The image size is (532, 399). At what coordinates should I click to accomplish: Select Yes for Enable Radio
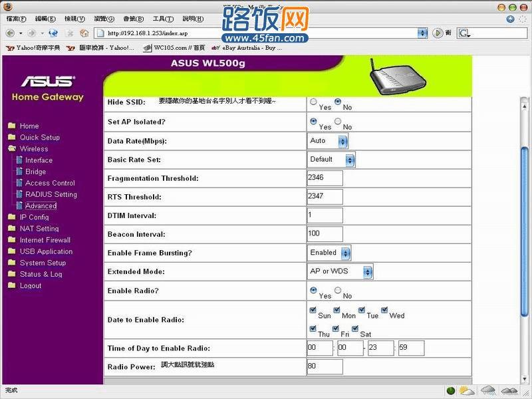[313, 290]
